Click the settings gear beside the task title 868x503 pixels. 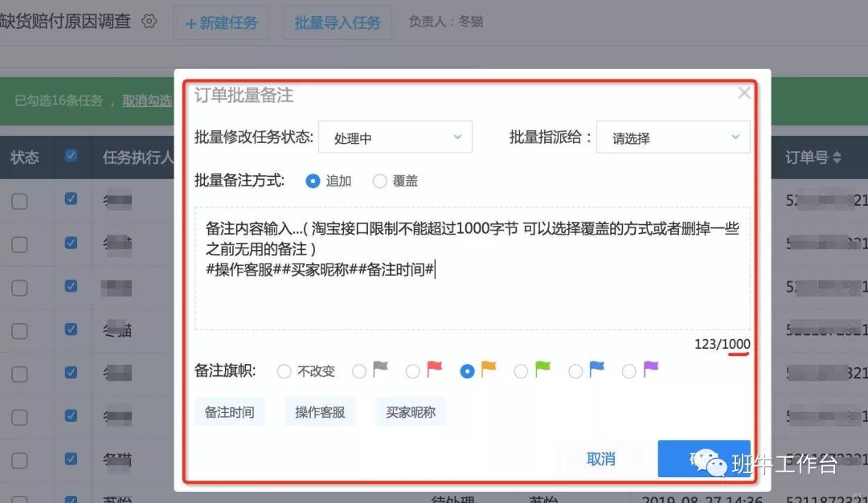[149, 22]
